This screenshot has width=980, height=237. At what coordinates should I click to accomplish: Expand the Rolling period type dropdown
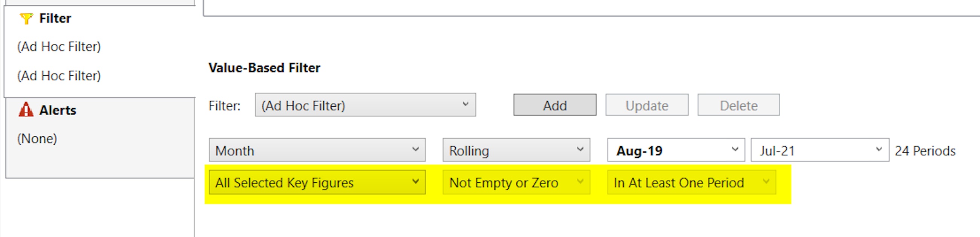pos(516,151)
